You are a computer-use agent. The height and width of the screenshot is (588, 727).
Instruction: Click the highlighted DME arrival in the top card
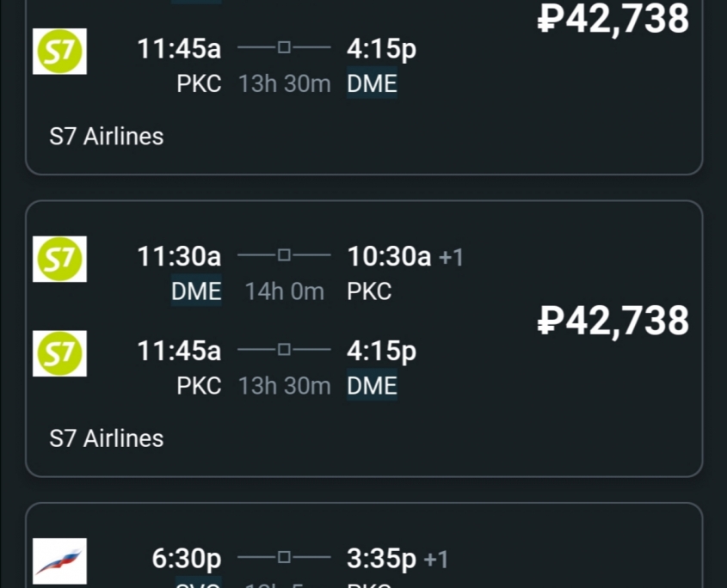(x=372, y=83)
